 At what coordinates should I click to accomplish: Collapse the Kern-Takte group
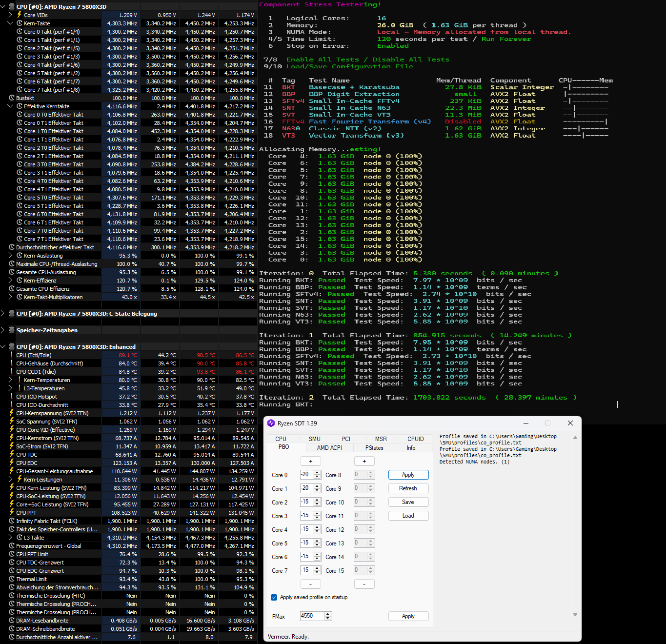click(x=10, y=23)
